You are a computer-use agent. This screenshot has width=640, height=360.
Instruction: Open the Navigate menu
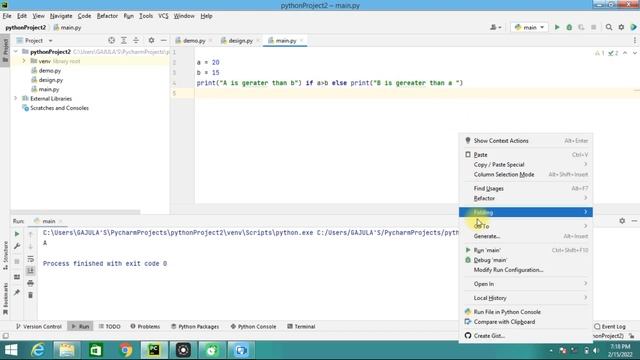(x=61, y=16)
